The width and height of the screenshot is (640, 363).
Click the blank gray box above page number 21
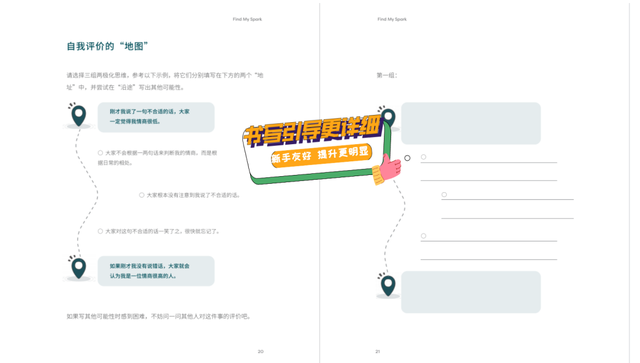471,292
